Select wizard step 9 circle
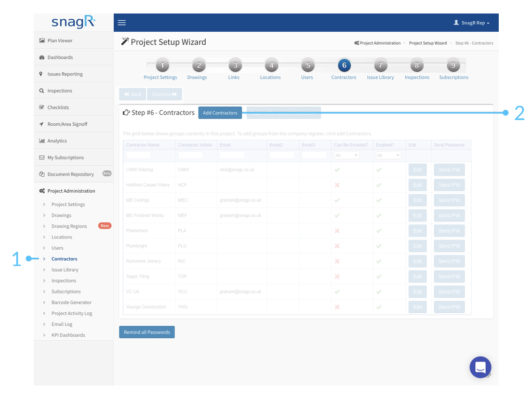Screen dimensions: 532x399 click(453, 65)
